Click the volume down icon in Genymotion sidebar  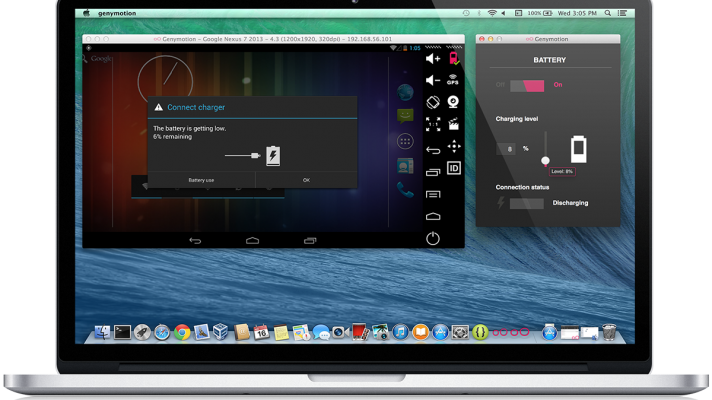(x=433, y=80)
